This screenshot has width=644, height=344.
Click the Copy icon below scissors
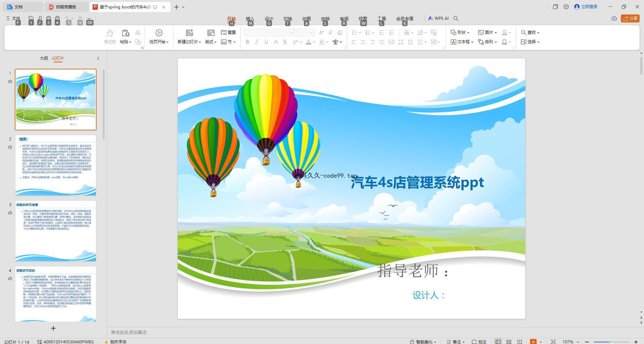point(138,42)
